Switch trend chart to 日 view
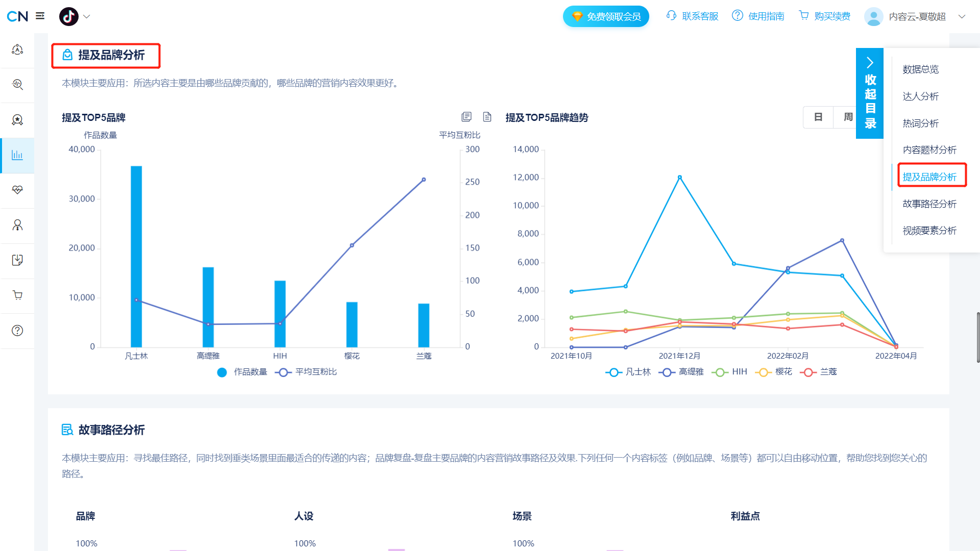 tap(818, 117)
